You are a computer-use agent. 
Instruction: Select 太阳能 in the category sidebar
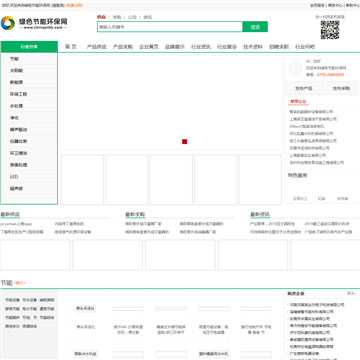pyautogui.click(x=16, y=71)
